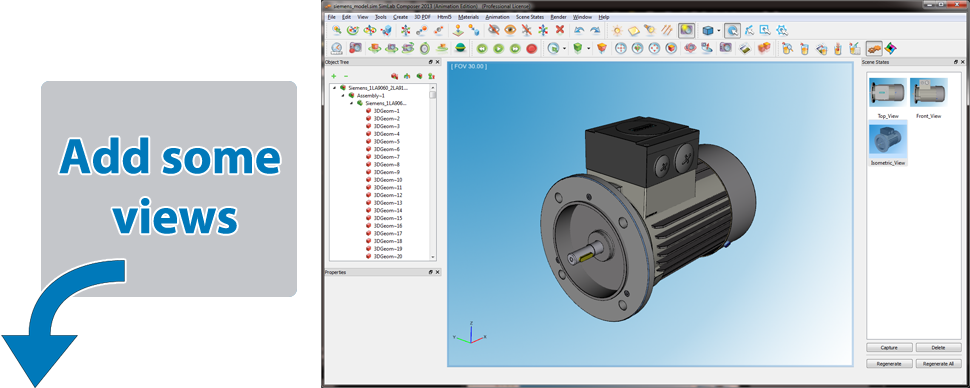
Task: Open the Materials menu
Action: 468,17
